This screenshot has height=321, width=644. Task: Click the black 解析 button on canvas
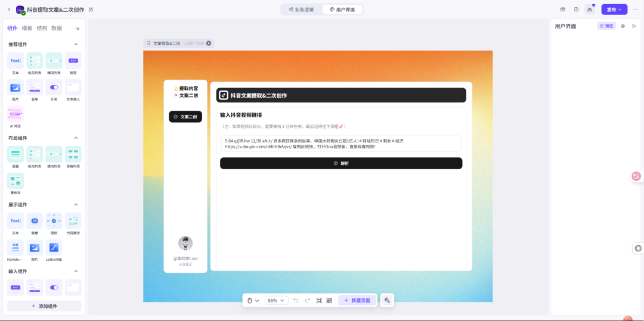[x=341, y=163]
